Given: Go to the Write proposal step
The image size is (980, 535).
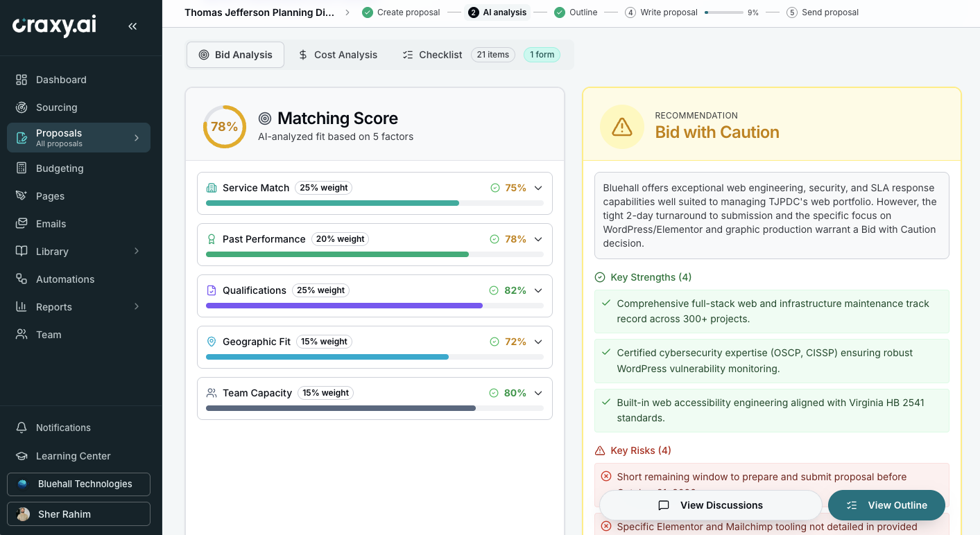Looking at the screenshot, I should click(x=661, y=12).
